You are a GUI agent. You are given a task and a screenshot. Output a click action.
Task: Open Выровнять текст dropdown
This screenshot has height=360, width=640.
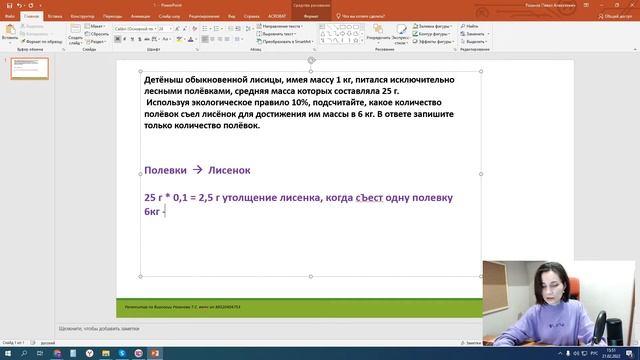pyautogui.click(x=277, y=34)
